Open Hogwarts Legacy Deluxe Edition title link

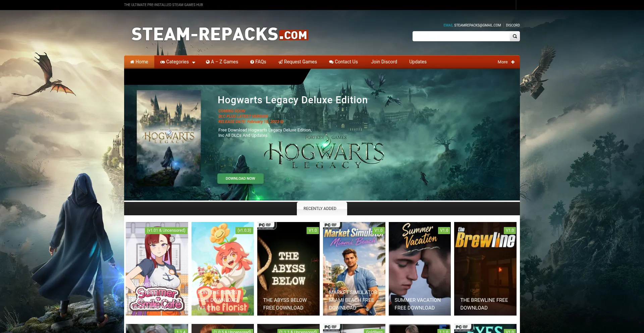click(292, 100)
